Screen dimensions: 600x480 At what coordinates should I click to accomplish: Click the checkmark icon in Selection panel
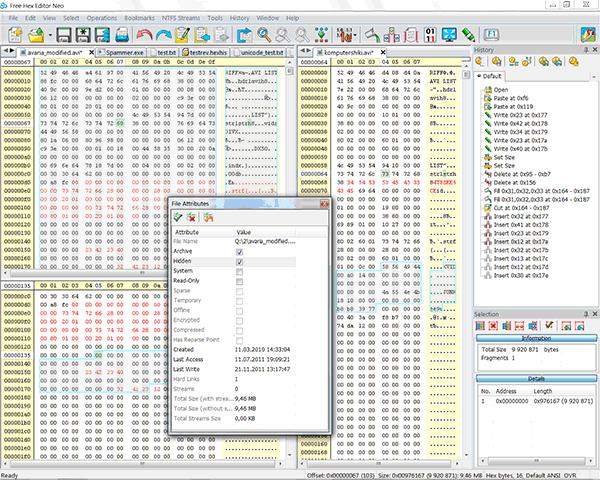549,325
